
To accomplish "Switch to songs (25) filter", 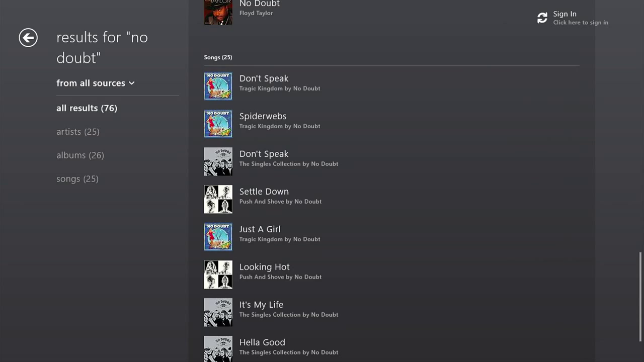I will pos(77,179).
